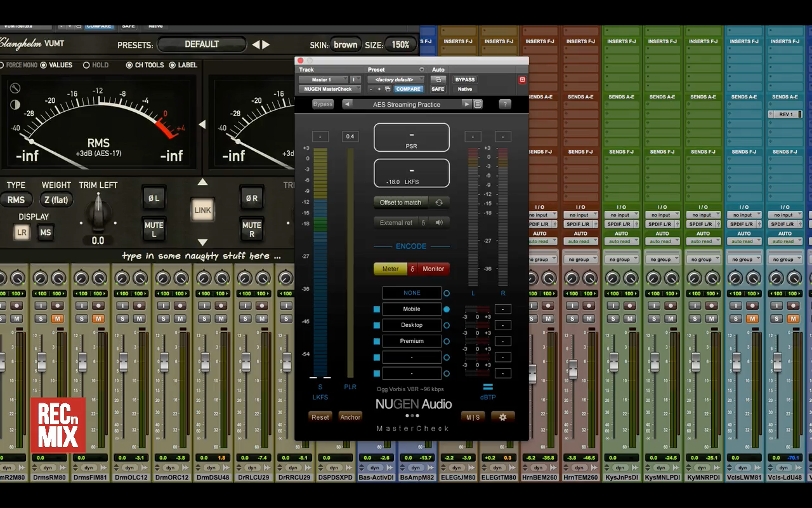Switch encode mode to Monitor
Image resolution: width=812 pixels, height=508 pixels.
coord(433,269)
